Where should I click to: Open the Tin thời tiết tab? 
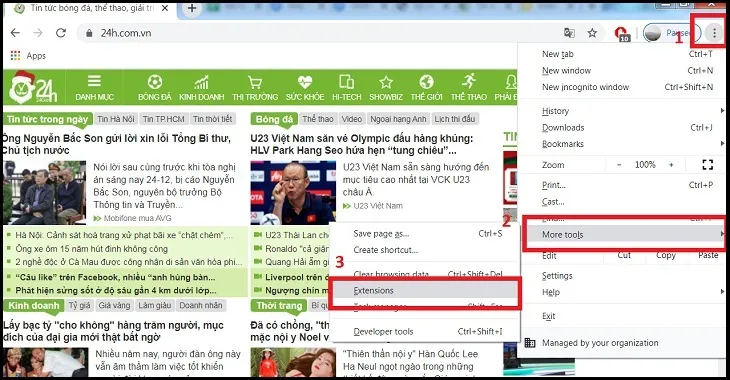click(212, 119)
